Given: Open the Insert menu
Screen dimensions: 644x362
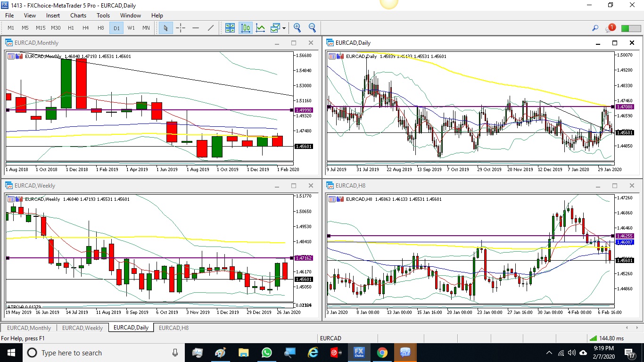Looking at the screenshot, I should [x=53, y=15].
